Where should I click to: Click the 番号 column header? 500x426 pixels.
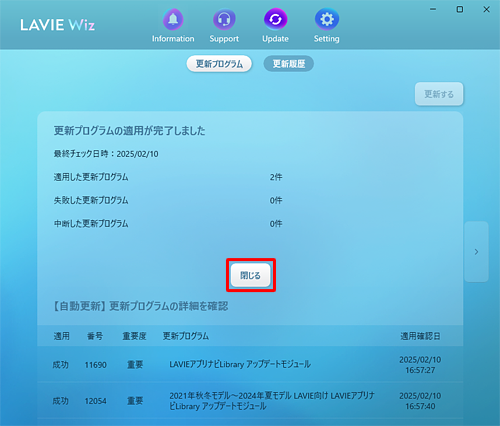[x=95, y=336]
